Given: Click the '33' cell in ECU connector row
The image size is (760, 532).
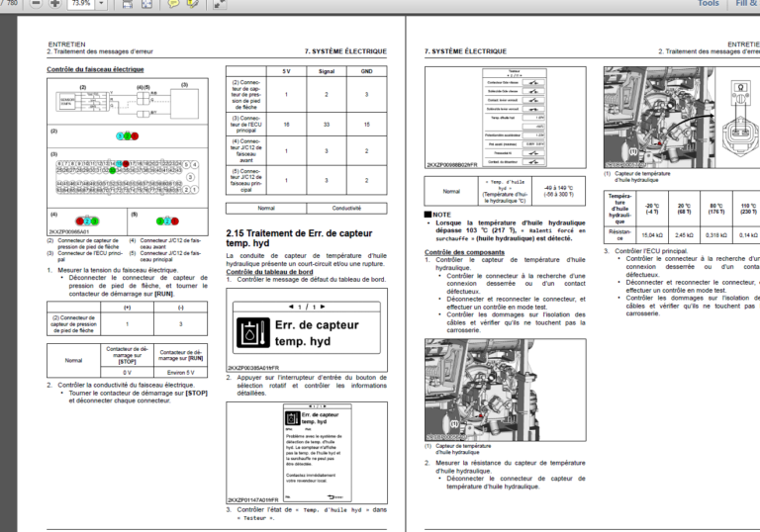Looking at the screenshot, I should (x=327, y=125).
